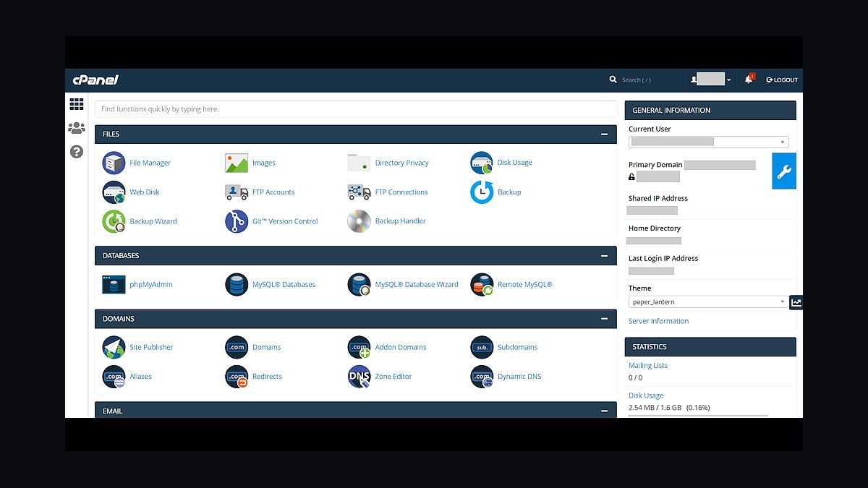Collapse the Email section
This screenshot has height=488, width=868.
coord(604,411)
